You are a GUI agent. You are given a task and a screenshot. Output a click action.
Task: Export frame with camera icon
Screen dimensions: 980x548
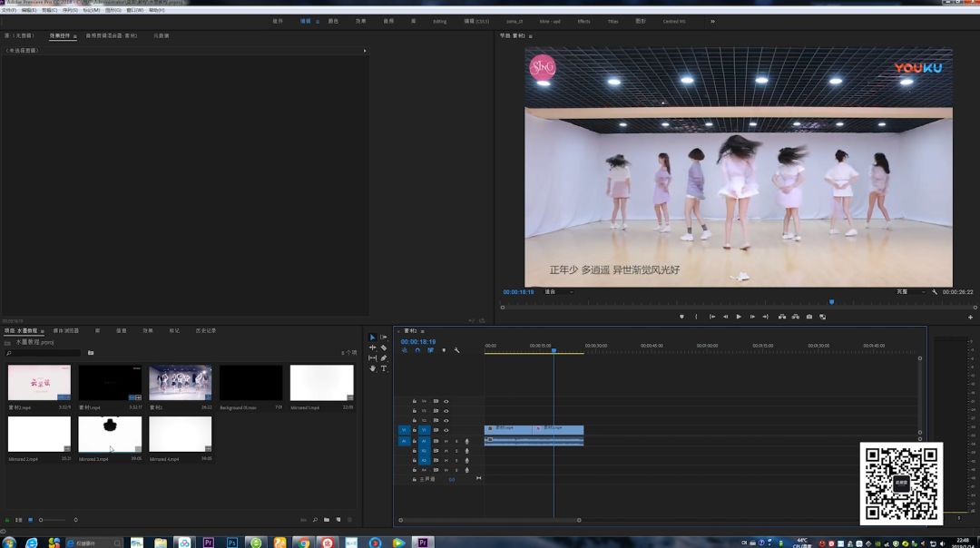[x=809, y=317]
